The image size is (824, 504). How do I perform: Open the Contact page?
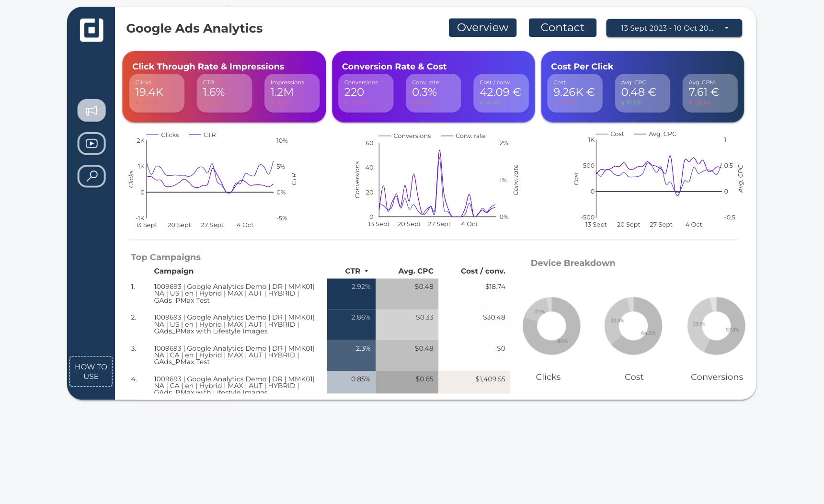(x=562, y=27)
